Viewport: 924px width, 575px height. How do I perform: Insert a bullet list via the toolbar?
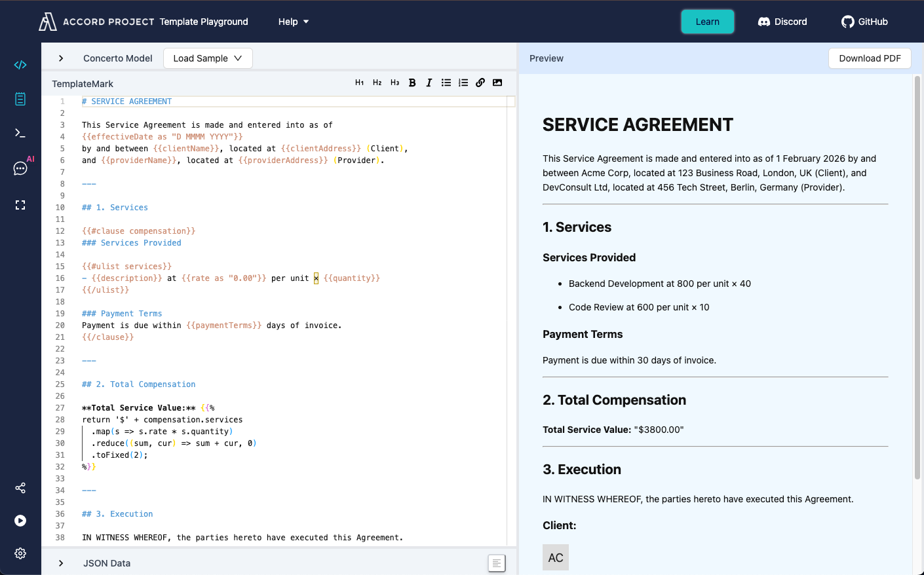point(446,83)
